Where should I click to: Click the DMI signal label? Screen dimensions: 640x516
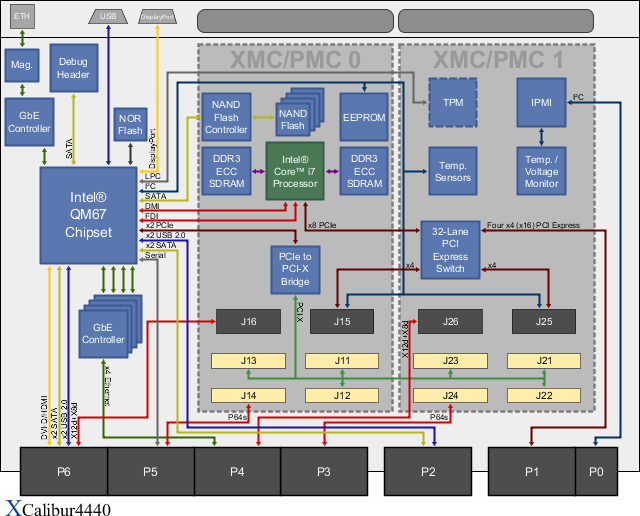pos(152,206)
